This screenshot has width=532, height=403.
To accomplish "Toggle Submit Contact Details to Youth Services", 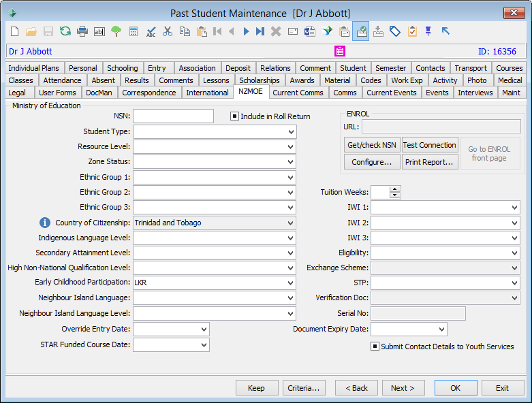I will (x=375, y=346).
